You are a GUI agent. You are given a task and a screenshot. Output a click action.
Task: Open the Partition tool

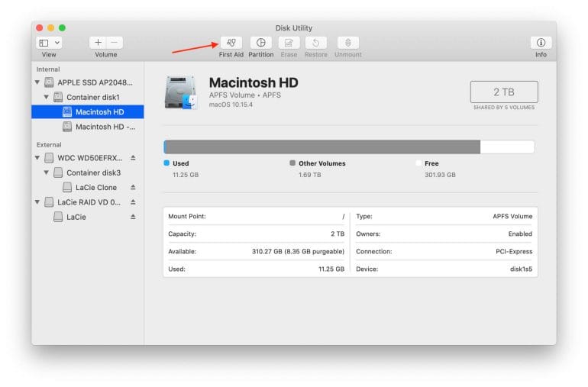[x=260, y=44]
